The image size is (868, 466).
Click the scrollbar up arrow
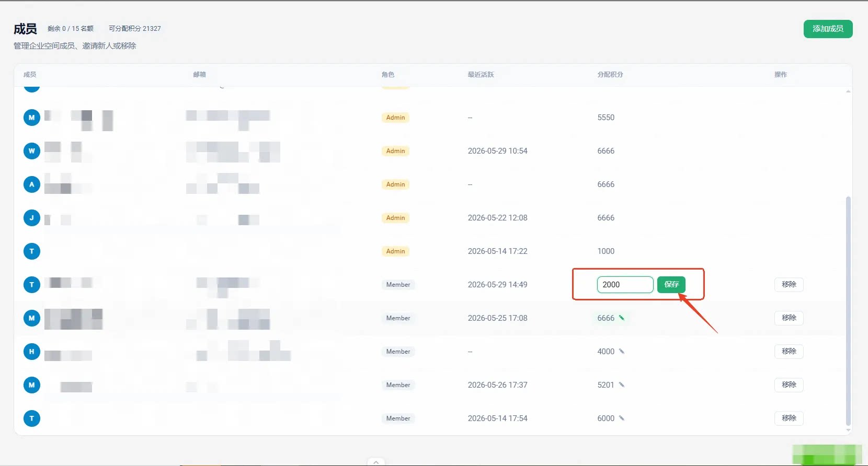point(848,91)
